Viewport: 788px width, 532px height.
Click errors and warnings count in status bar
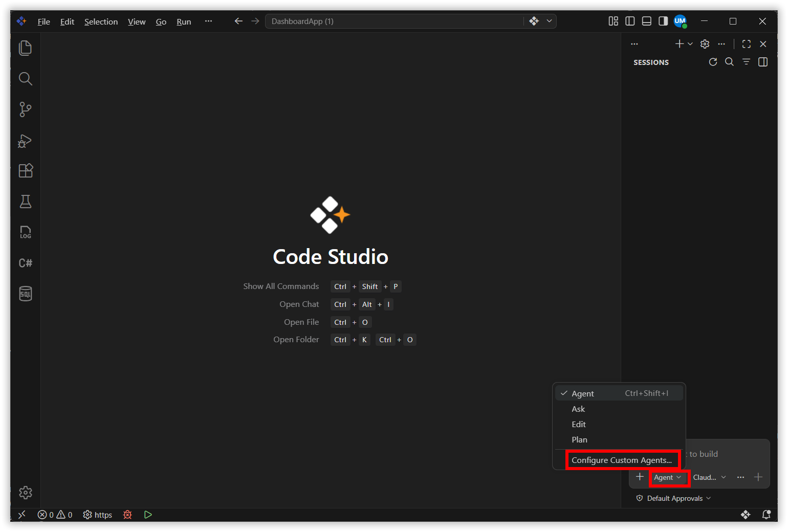click(x=55, y=515)
